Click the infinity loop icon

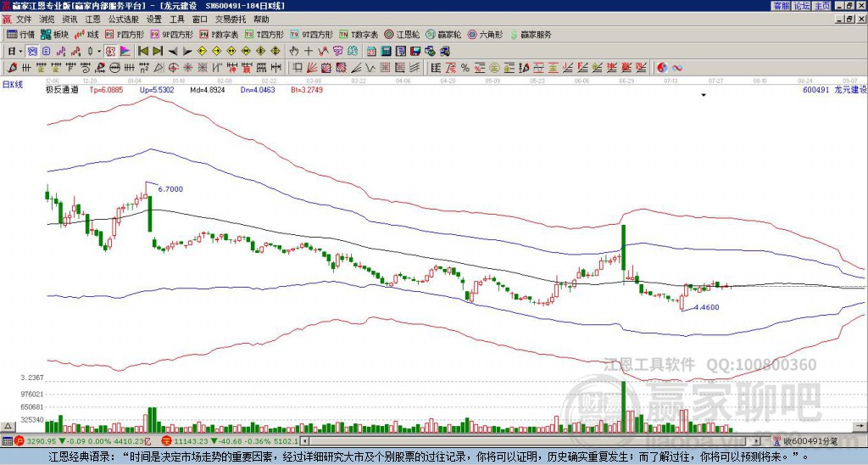click(676, 68)
